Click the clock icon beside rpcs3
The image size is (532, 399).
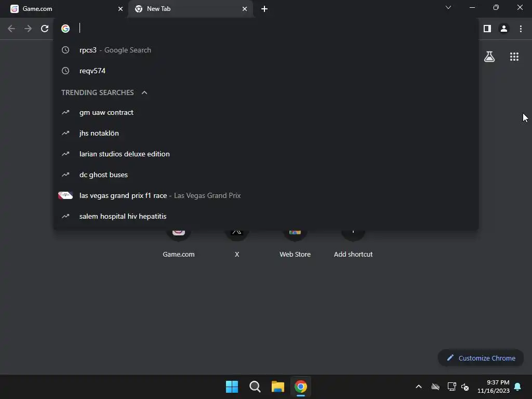[x=65, y=50]
